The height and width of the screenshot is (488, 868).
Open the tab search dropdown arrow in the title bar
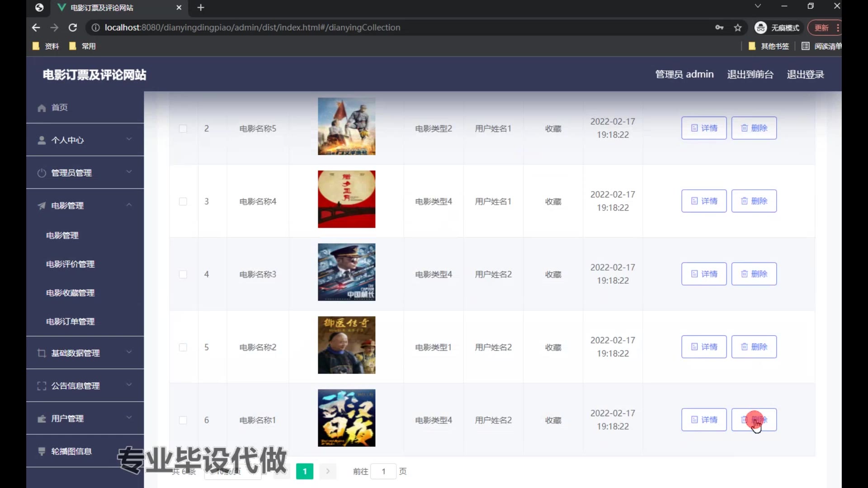(x=758, y=6)
